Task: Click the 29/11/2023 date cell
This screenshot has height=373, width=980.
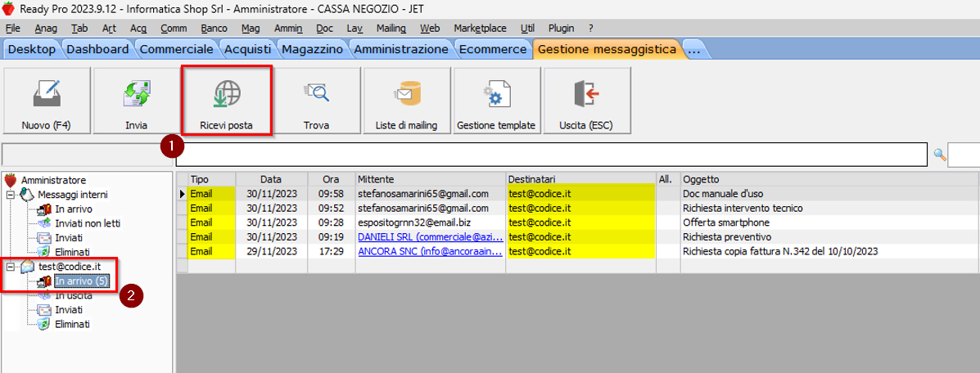Action: click(271, 251)
